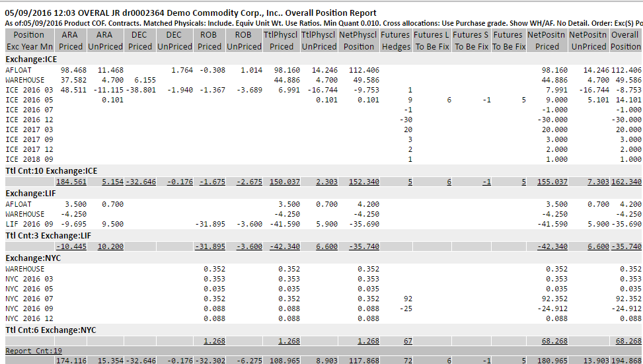
Task: Click the ROB UnPriced column header
Action: [244, 40]
